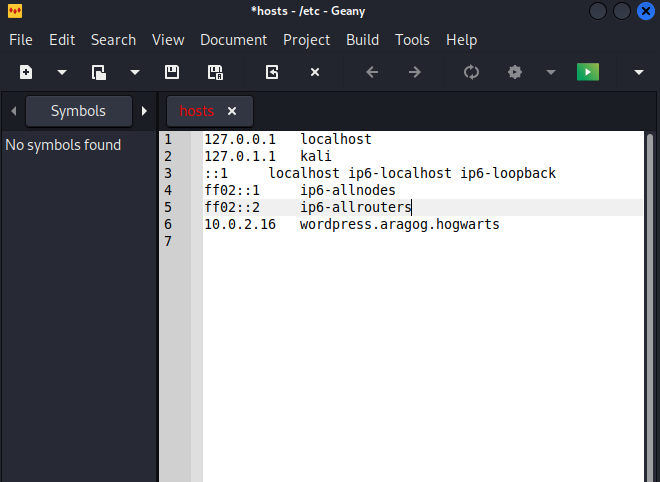Open the build gear dropdown arrow

550,72
